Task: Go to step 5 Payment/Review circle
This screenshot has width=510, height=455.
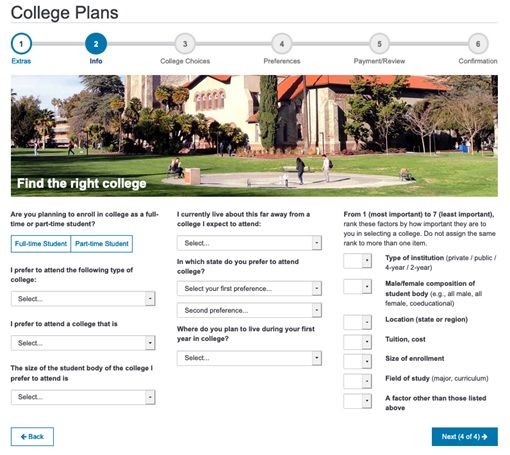Action: tap(379, 44)
